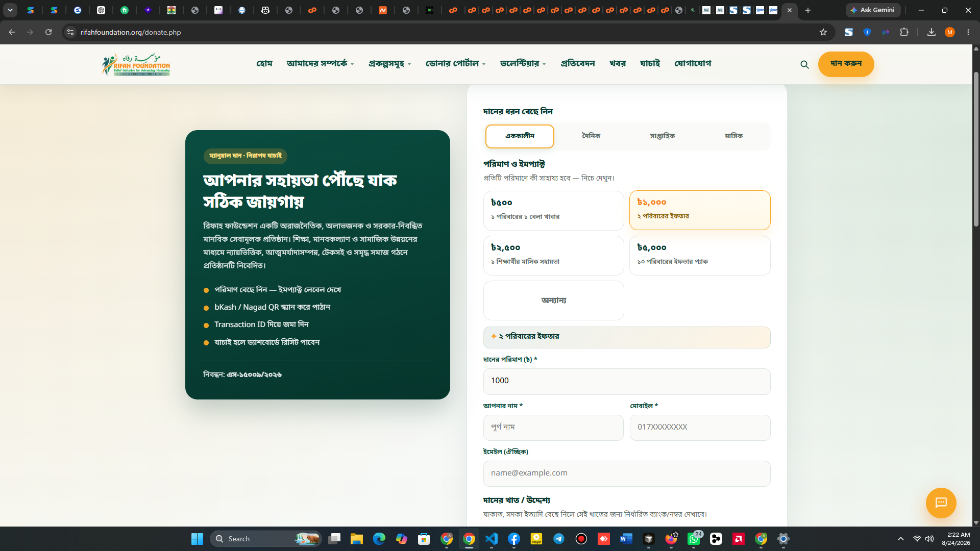Image resolution: width=980 pixels, height=551 pixels.
Task: Open WhatsApp from the taskbar
Action: pos(694,539)
